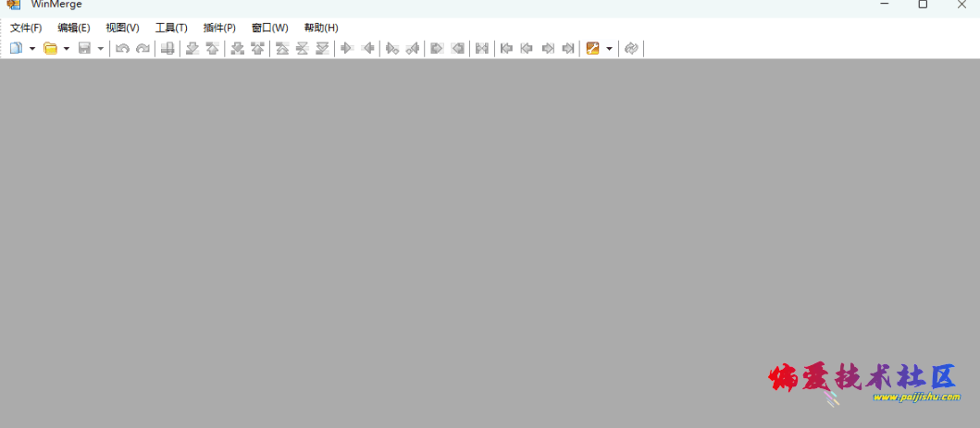This screenshot has width=980, height=428.
Task: Click Copy Left and Advance icon
Action: (x=413, y=48)
